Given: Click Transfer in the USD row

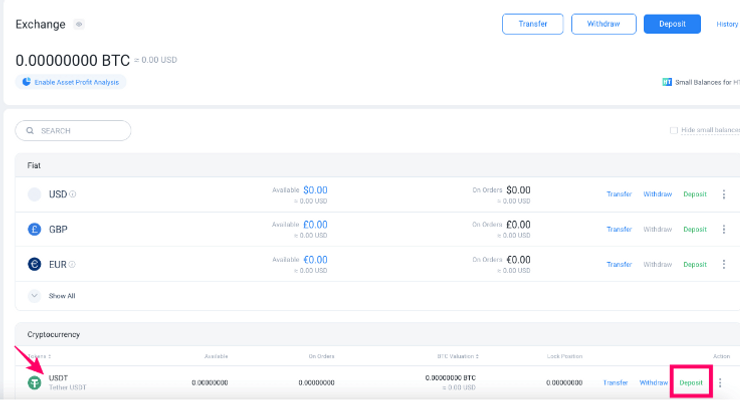Looking at the screenshot, I should tap(619, 194).
